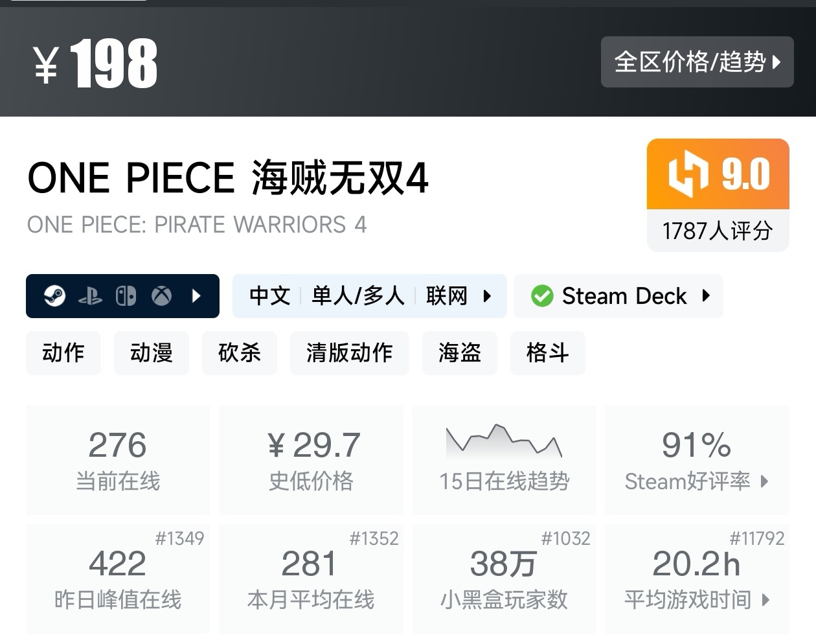Select the 动漫 tag
The width and height of the screenshot is (816, 644).
[x=152, y=353]
